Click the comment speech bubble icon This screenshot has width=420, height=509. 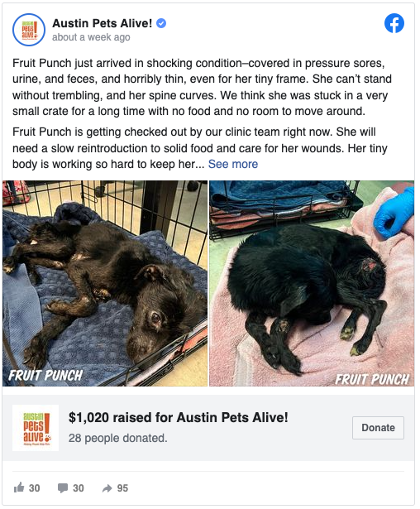point(63,488)
